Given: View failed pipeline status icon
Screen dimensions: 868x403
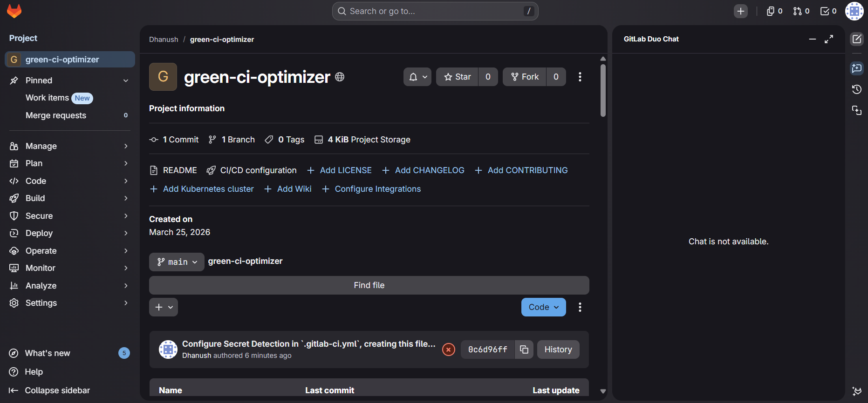Looking at the screenshot, I should (x=449, y=349).
